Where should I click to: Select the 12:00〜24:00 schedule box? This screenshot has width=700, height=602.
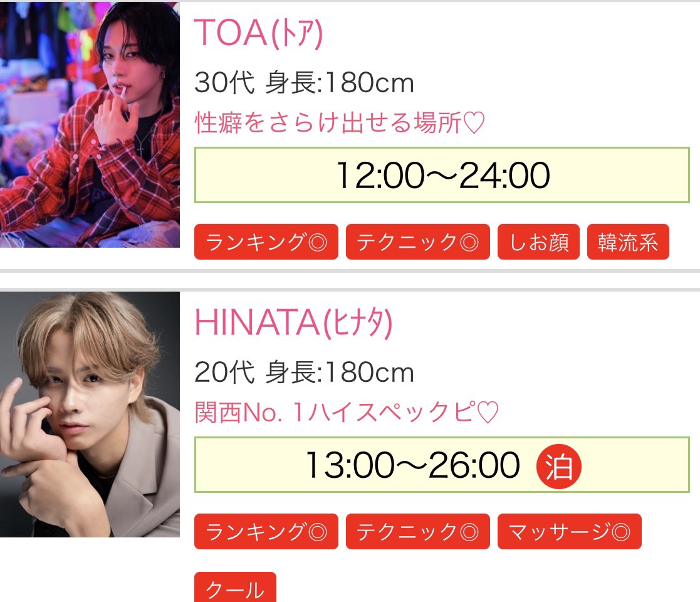tap(442, 175)
